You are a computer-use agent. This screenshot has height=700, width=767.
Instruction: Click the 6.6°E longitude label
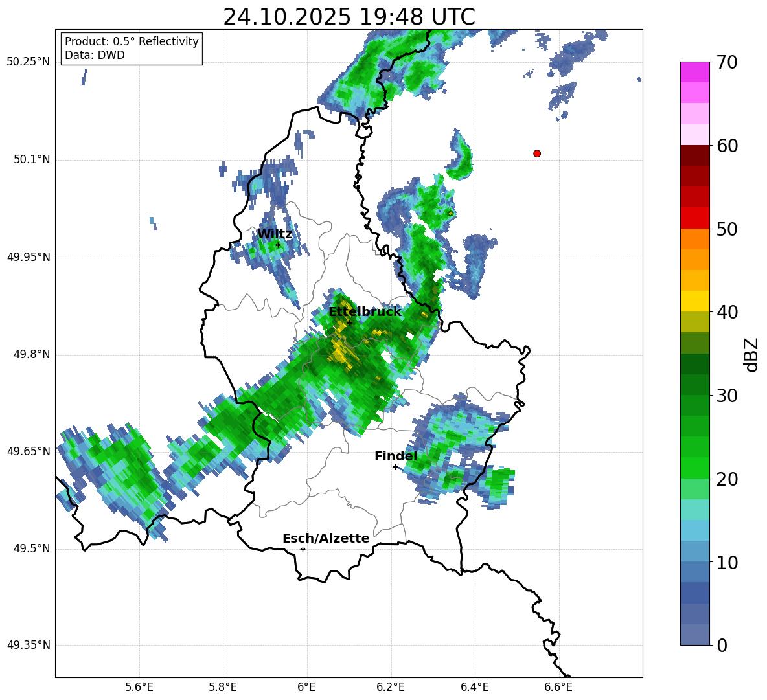point(558,687)
